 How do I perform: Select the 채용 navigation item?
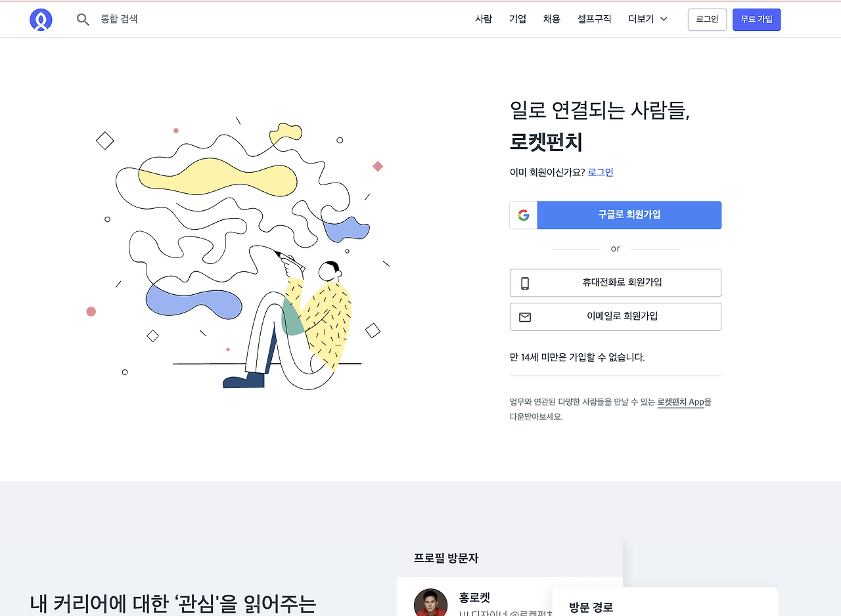(x=551, y=19)
